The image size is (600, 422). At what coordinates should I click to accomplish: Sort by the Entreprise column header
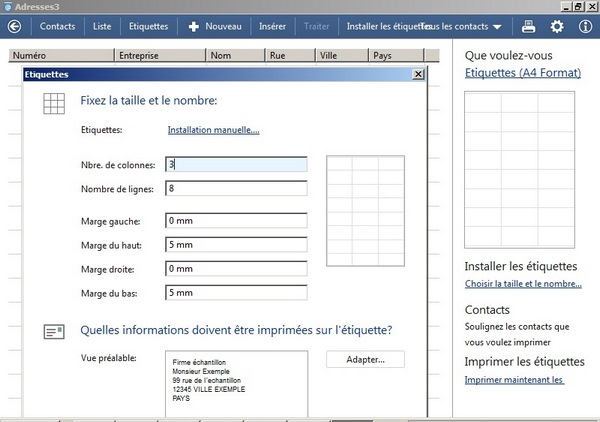click(160, 55)
